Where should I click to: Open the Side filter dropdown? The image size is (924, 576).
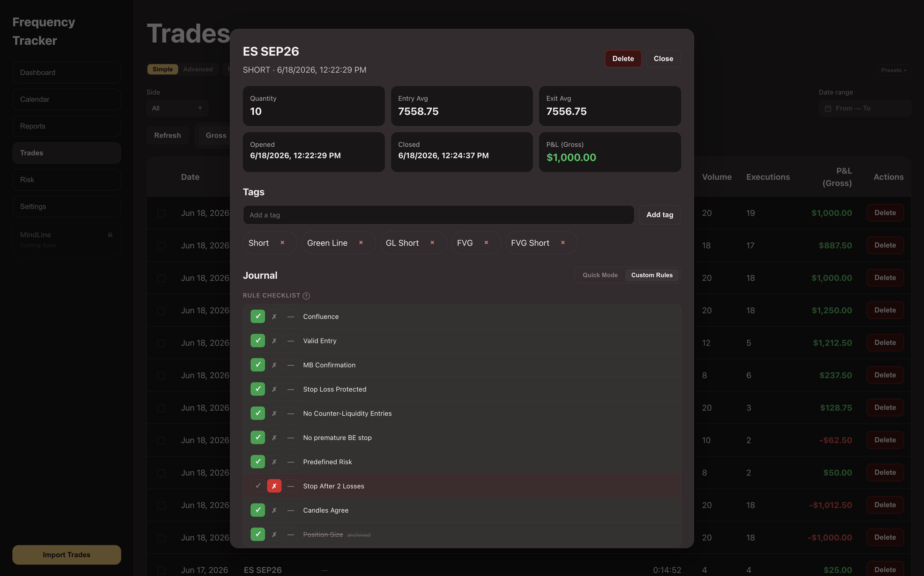click(177, 108)
